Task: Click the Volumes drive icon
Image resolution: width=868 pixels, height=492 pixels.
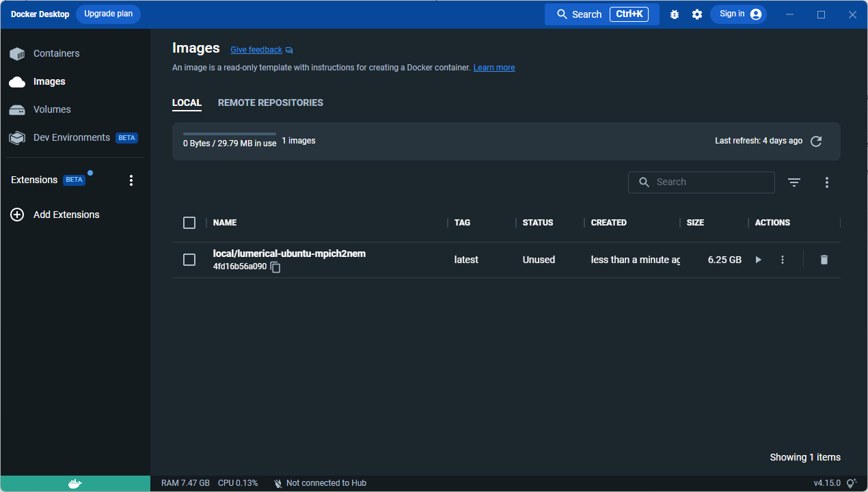Action: tap(17, 110)
